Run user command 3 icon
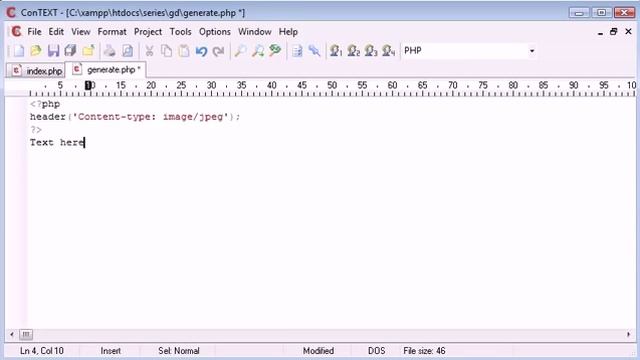640x360 pixels. coord(371,51)
